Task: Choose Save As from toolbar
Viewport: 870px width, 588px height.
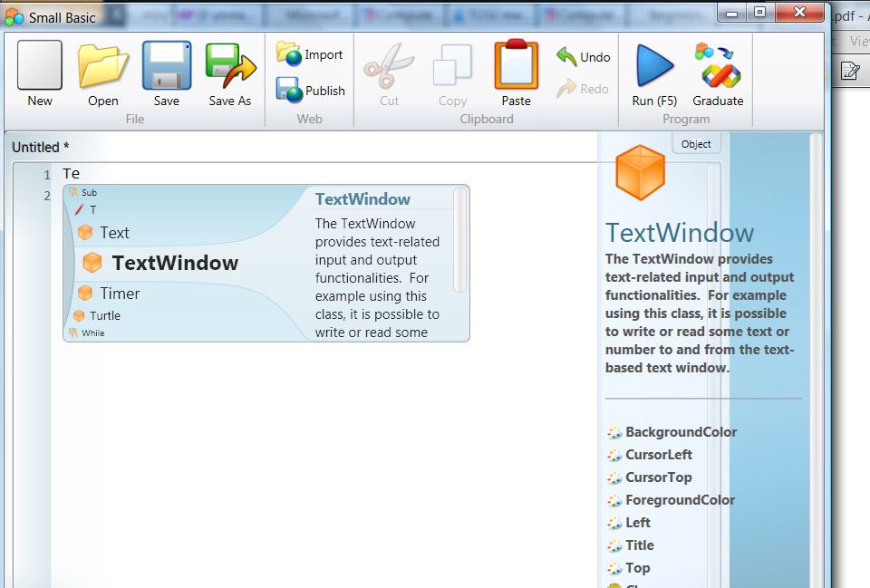Action: [x=230, y=73]
